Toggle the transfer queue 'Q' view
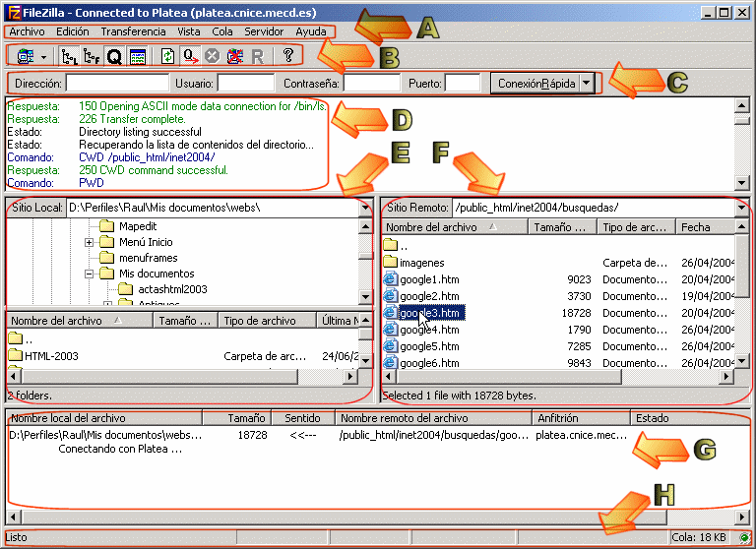This screenshot has width=756, height=549. 114,57
